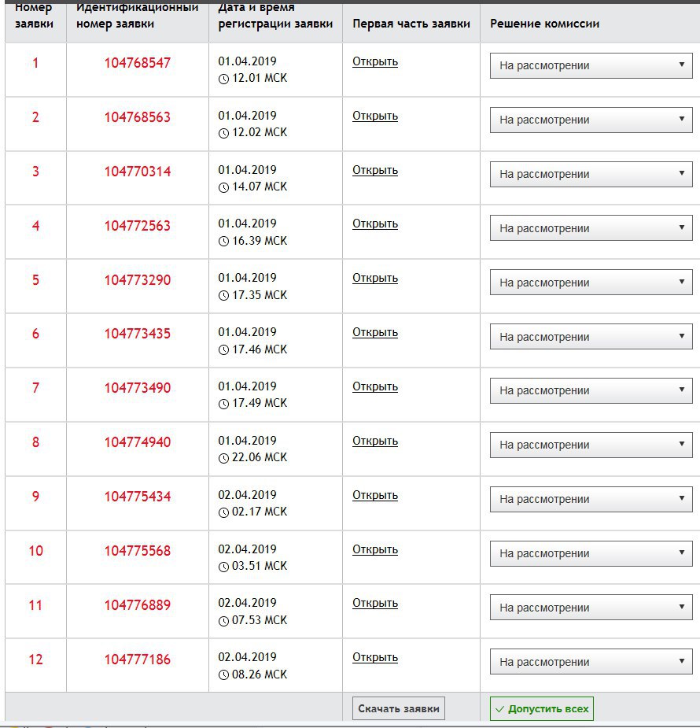700x728 pixels.
Task: Click the clock icon beside 22.06 МСК
Action: tap(223, 458)
